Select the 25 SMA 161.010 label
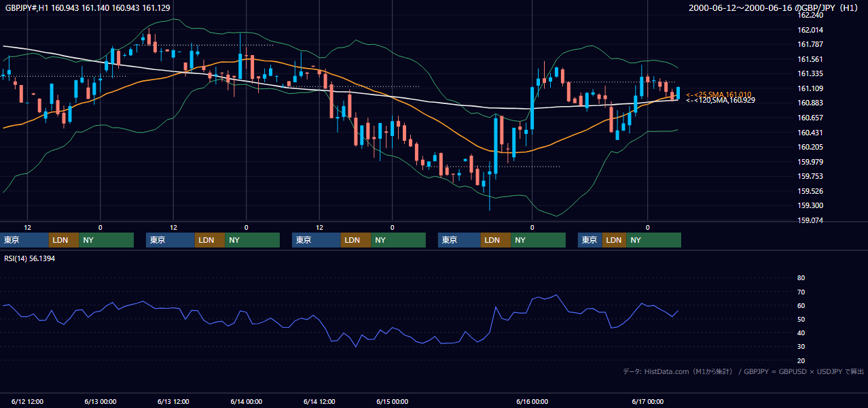 point(719,95)
